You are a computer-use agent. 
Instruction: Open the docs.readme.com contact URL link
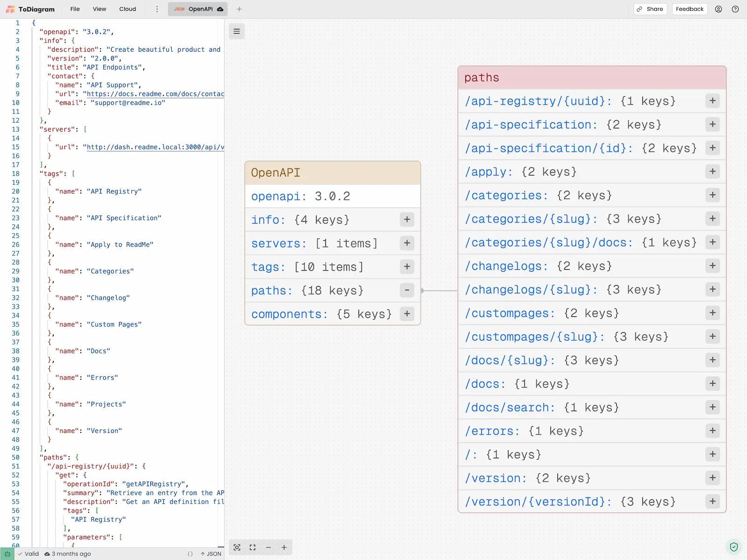(155, 94)
